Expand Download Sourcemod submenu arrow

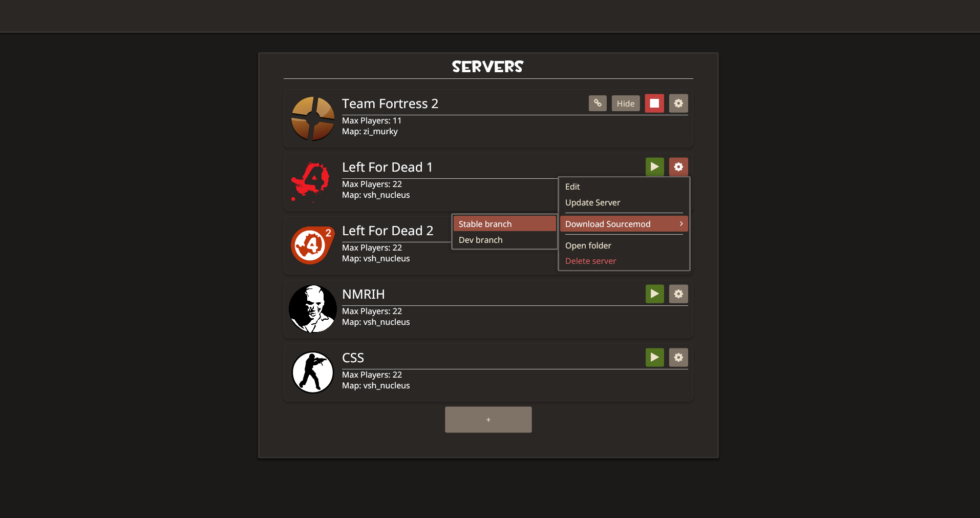coord(681,224)
